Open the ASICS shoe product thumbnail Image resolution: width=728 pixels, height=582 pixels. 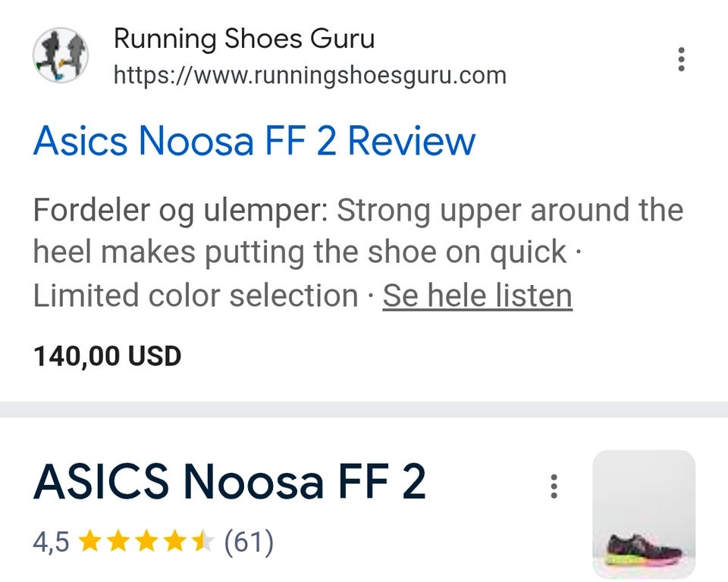pyautogui.click(x=644, y=515)
